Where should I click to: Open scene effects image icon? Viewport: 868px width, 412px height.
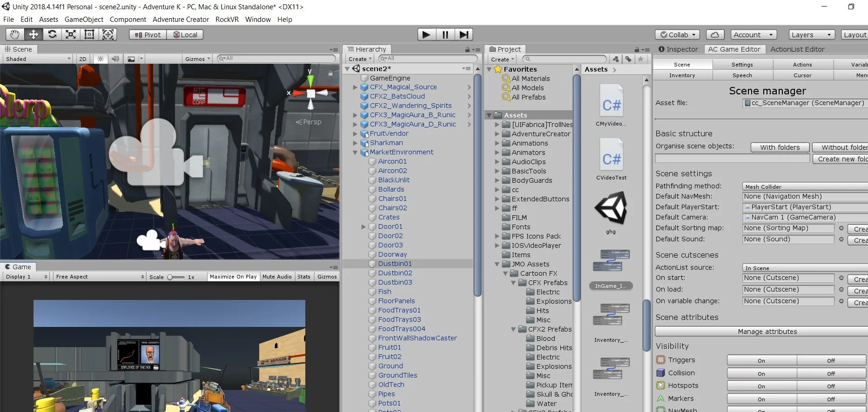pyautogui.click(x=131, y=59)
